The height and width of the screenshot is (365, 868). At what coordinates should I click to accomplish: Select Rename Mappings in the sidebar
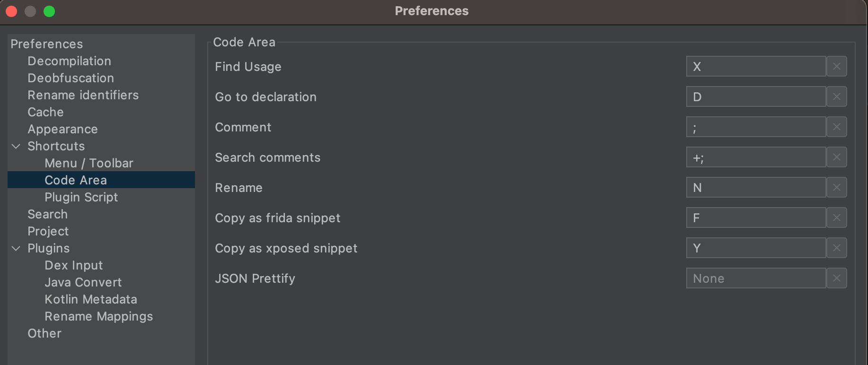(98, 316)
